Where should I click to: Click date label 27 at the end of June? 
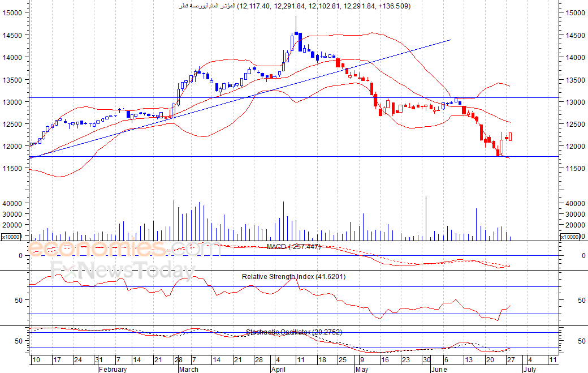coord(511,360)
